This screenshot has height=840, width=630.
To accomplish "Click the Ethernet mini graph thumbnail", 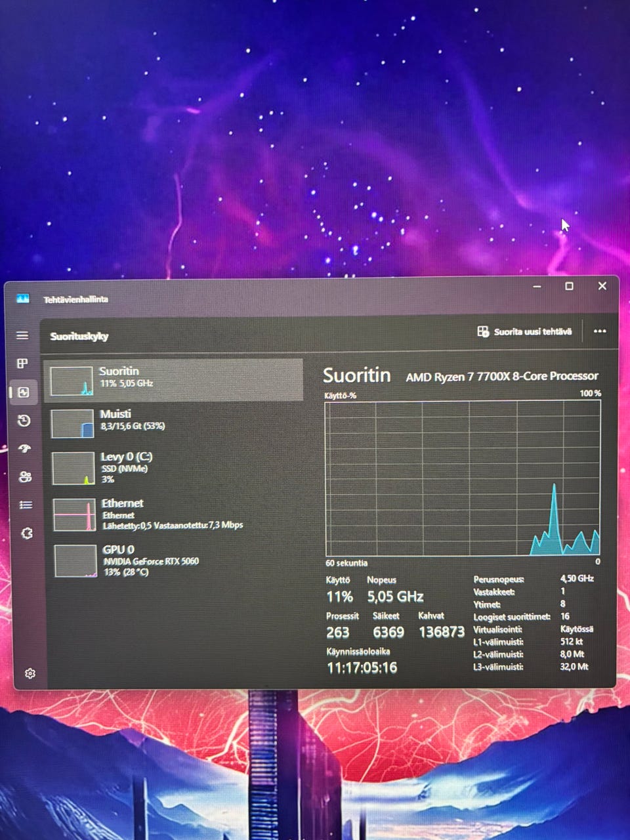I will coord(75,514).
